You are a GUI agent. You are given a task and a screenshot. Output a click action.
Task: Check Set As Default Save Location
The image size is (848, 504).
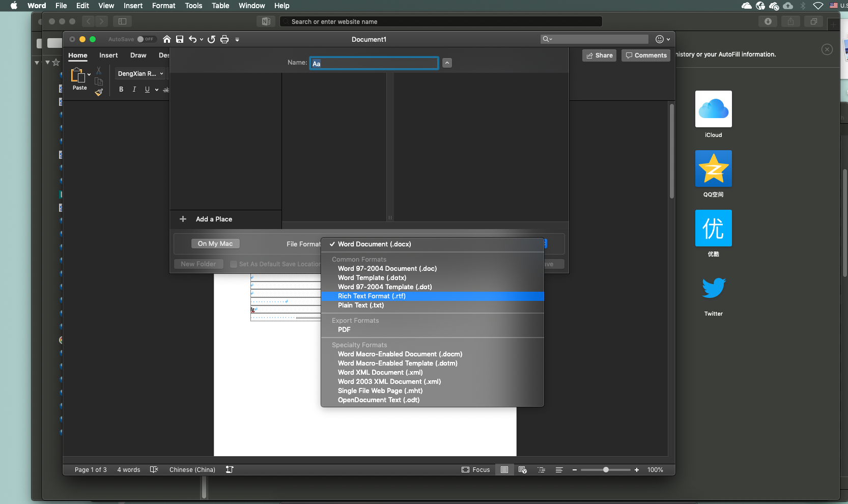coord(234,264)
